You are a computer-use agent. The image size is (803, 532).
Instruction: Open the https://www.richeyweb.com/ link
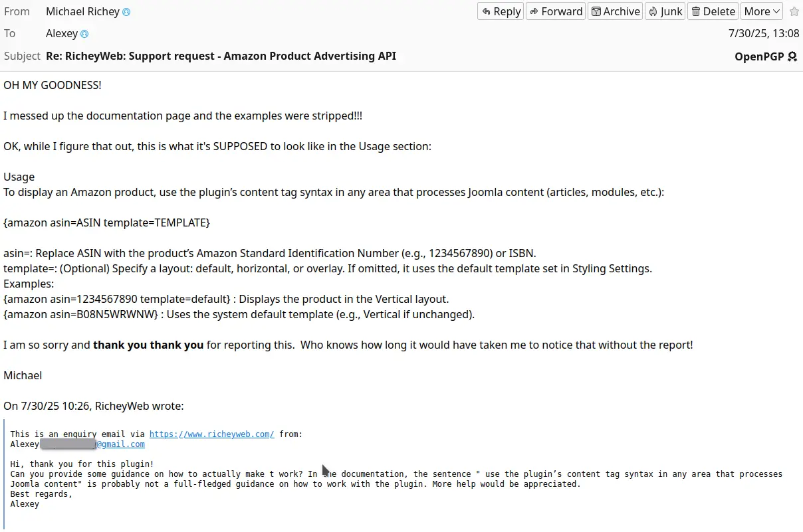tap(212, 434)
